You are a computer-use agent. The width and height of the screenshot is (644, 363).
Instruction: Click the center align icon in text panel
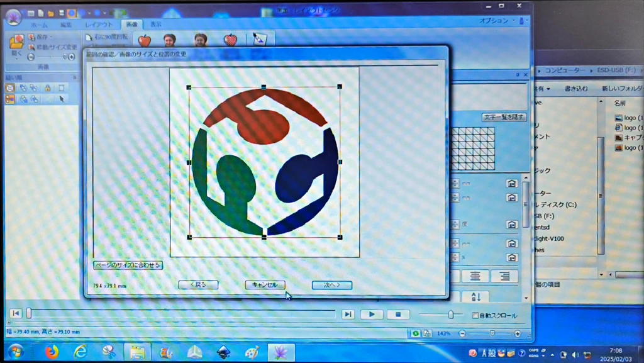tap(475, 276)
